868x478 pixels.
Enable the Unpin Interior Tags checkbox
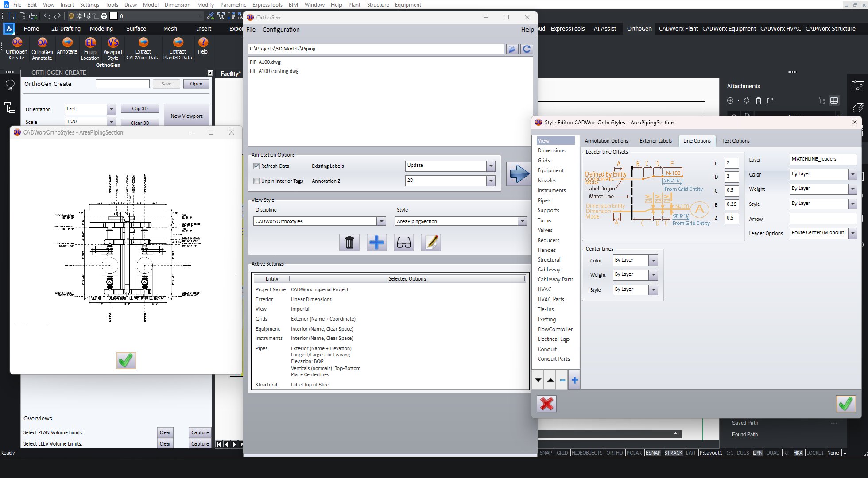point(256,181)
